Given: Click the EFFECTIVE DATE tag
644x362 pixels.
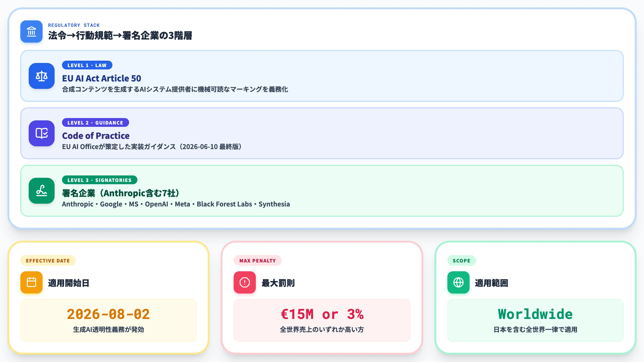Looking at the screenshot, I should point(48,261).
